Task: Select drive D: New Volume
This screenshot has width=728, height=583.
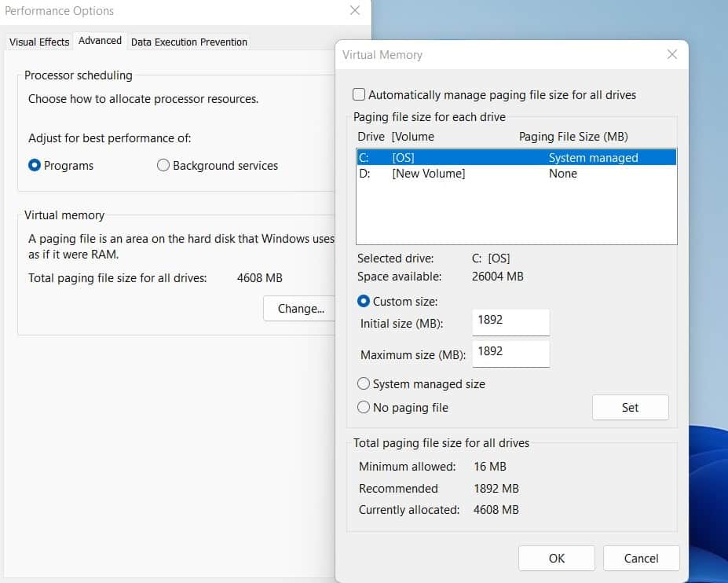Action: pyautogui.click(x=471, y=174)
